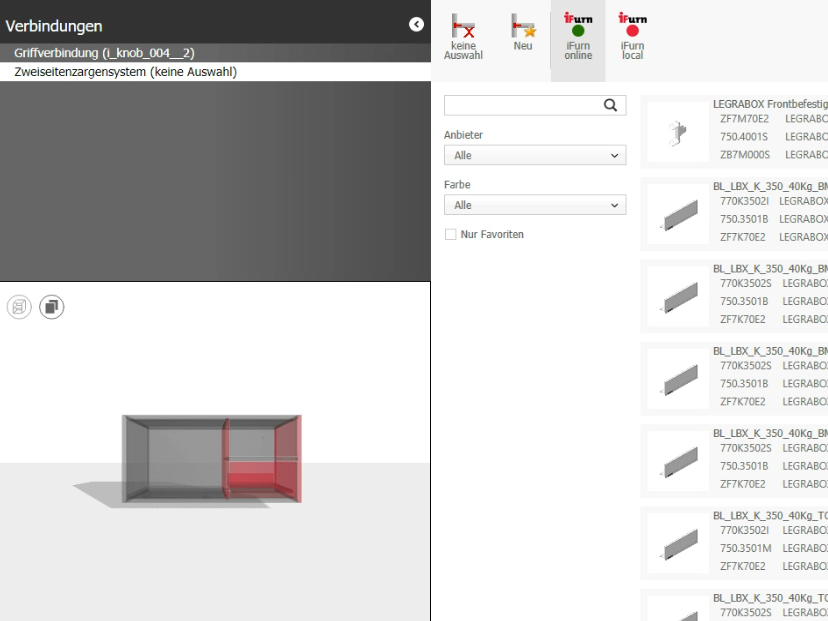Select the Griffverbindung (i_knob_004__2) row

point(215,53)
